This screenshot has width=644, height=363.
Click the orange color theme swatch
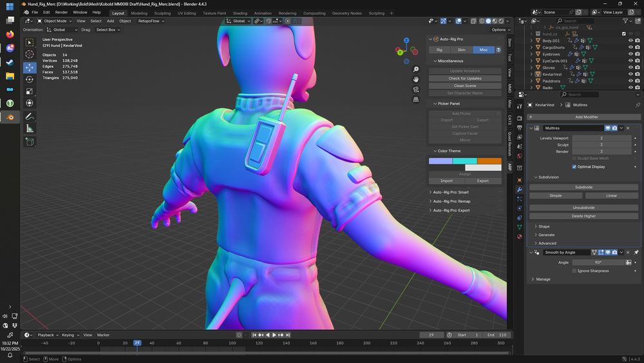489,161
